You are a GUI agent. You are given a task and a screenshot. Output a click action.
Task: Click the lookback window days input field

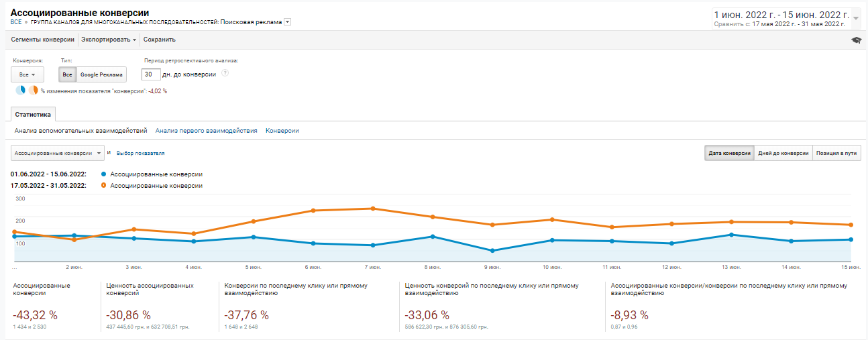click(152, 74)
